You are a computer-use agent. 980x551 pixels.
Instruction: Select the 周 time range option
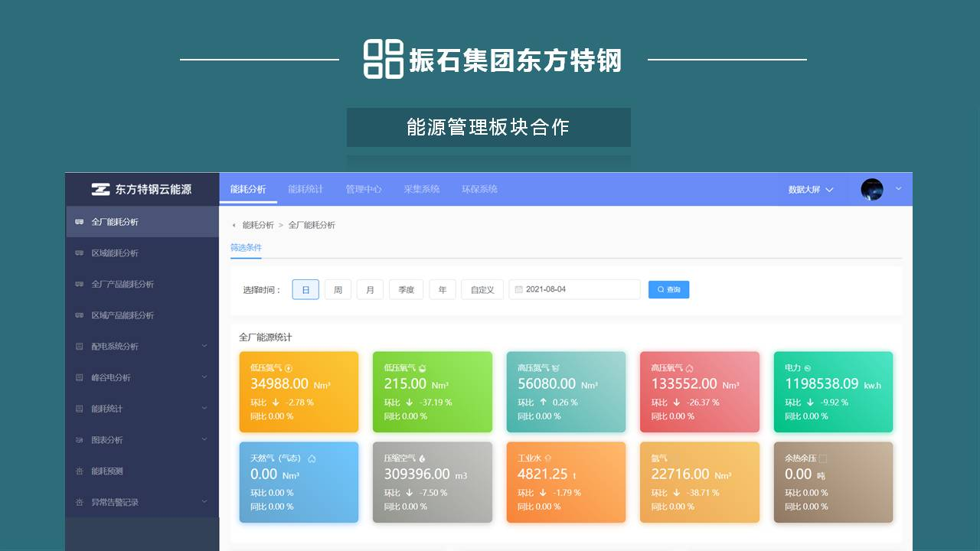click(x=338, y=289)
